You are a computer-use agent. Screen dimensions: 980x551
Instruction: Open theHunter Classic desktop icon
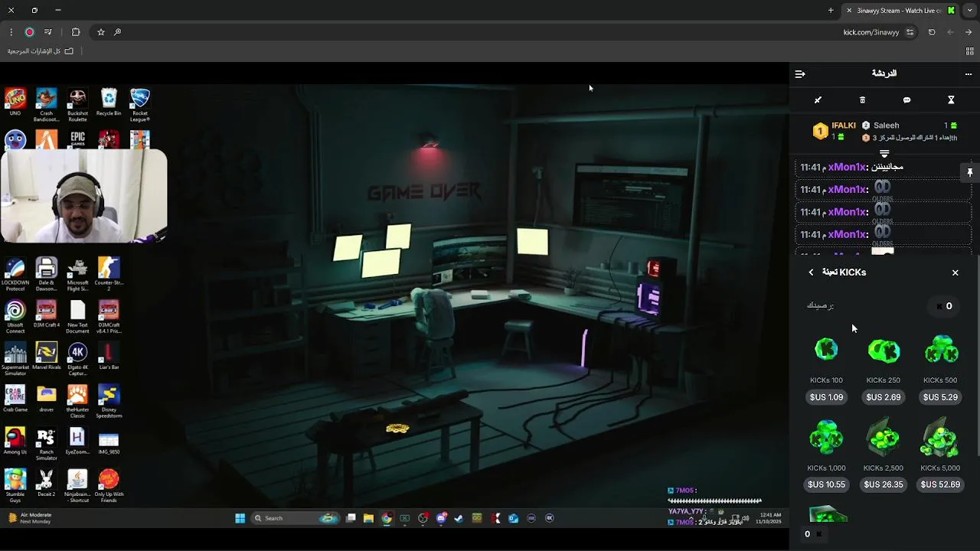coord(77,401)
